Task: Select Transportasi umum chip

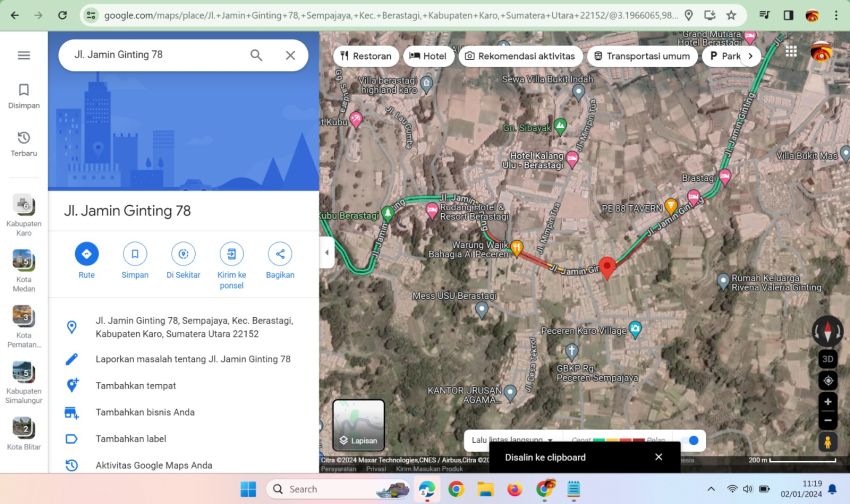Action: tap(642, 56)
